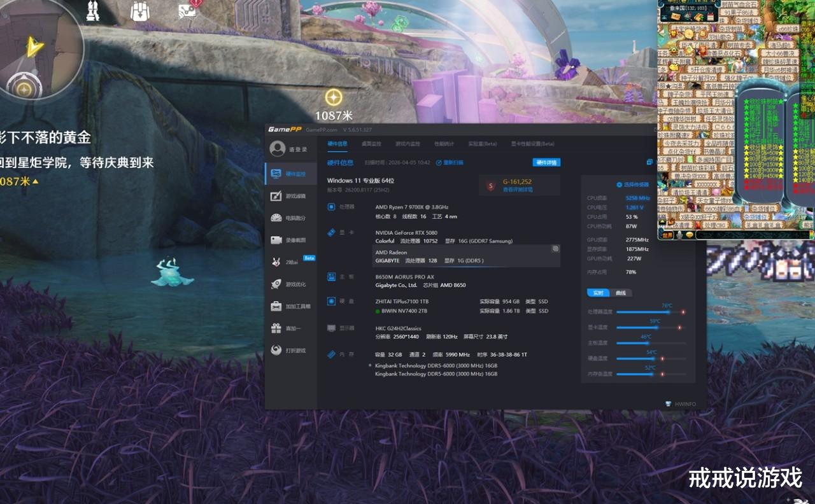Open the 查看详细详情 score link

[518, 190]
